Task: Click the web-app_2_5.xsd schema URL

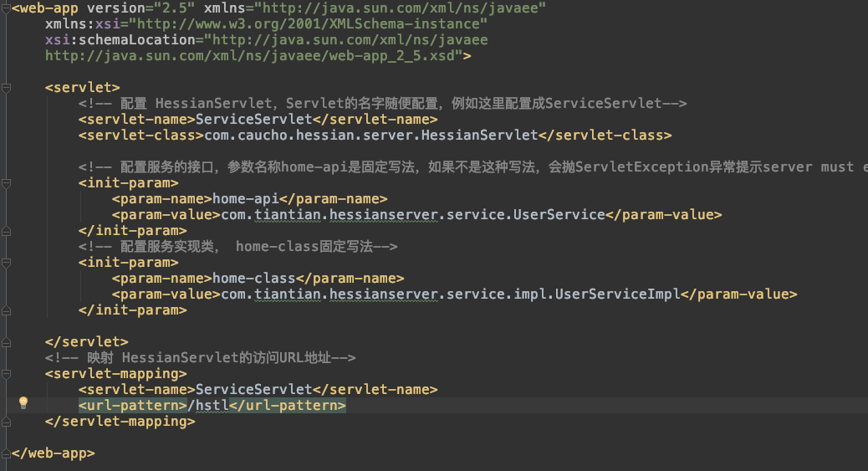Action: [253, 56]
